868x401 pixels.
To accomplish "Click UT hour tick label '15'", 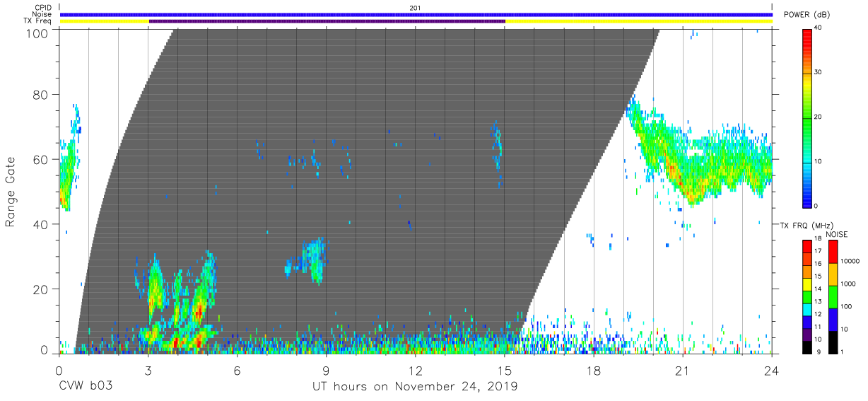I will (505, 371).
